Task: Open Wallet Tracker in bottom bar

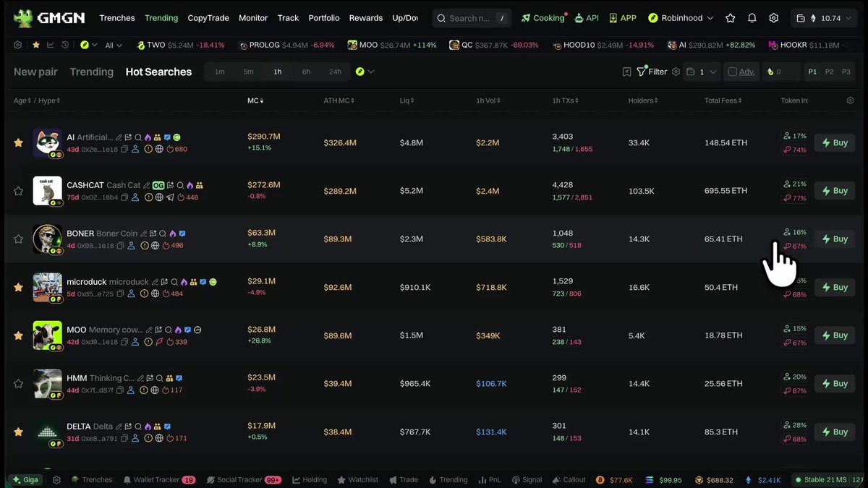Action: click(x=159, y=479)
